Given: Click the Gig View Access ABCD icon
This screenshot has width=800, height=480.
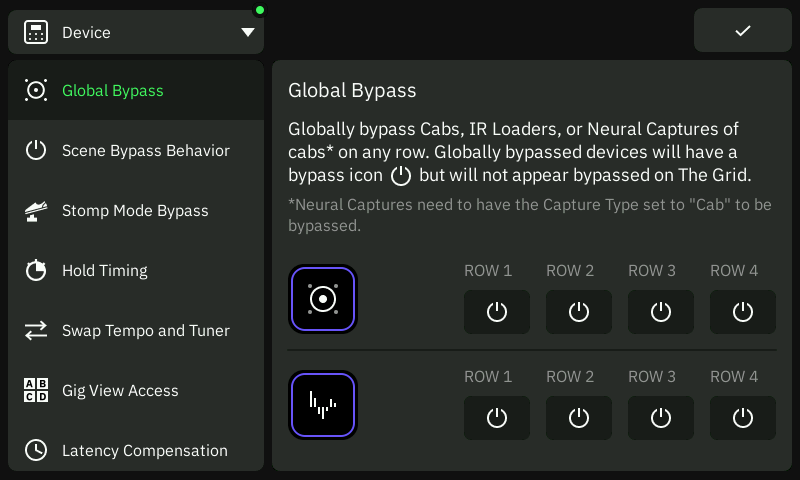Looking at the screenshot, I should 36,390.
